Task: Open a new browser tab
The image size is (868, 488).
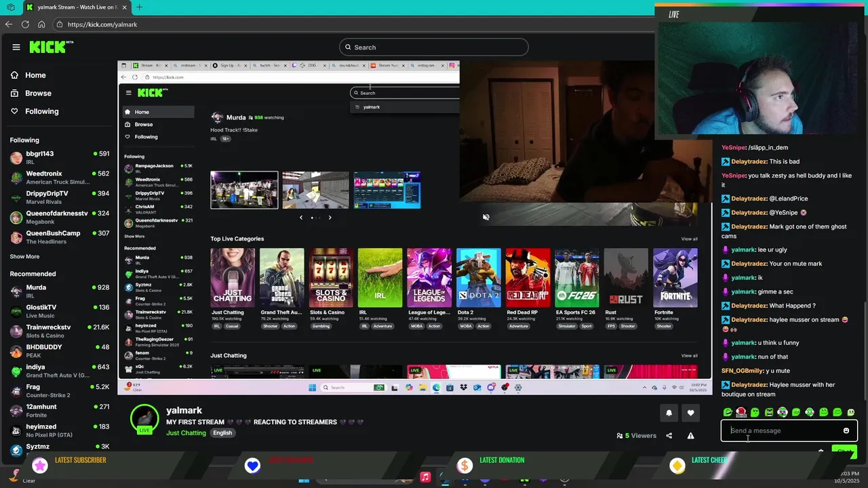Action: pos(139,7)
